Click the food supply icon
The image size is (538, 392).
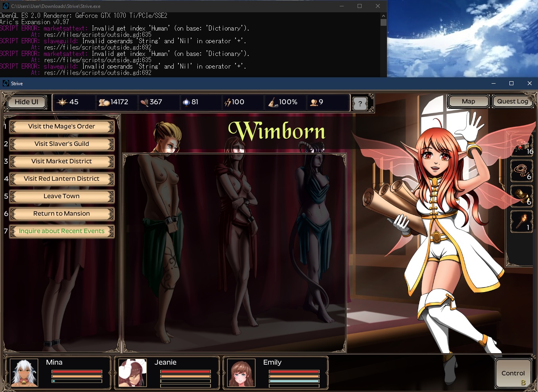(144, 102)
